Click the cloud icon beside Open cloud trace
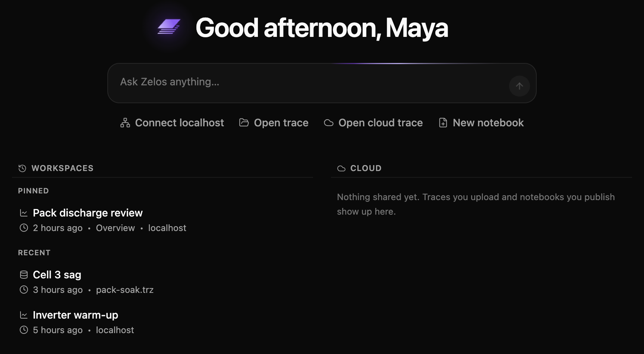644x354 pixels. click(x=328, y=123)
